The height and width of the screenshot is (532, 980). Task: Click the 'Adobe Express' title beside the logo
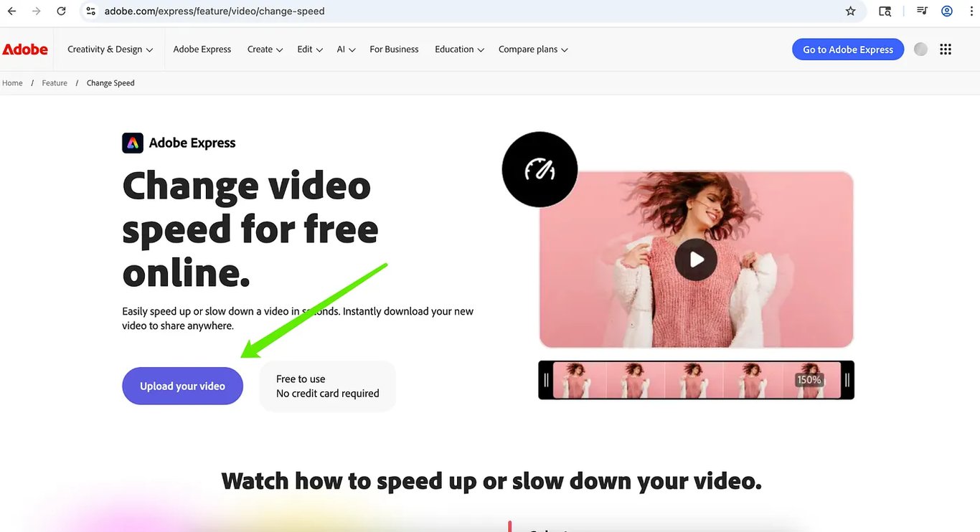click(192, 143)
